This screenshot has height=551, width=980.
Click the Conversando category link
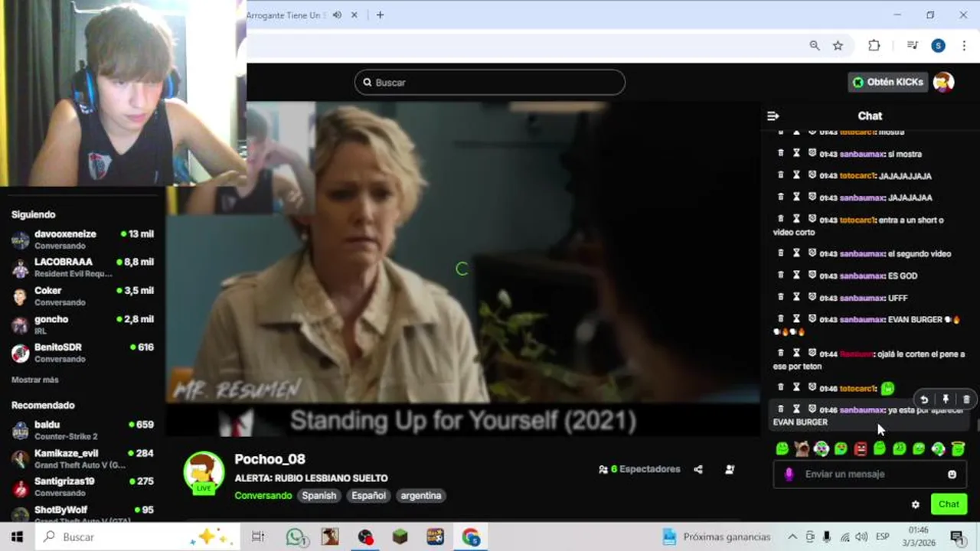(x=263, y=495)
